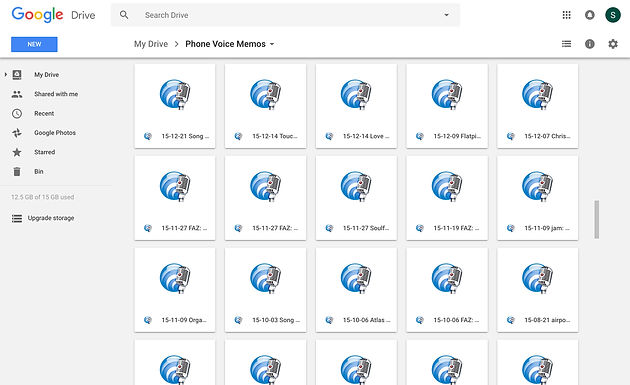Switch to list view layout
Screen dimensions: 630x385
[x=567, y=44]
